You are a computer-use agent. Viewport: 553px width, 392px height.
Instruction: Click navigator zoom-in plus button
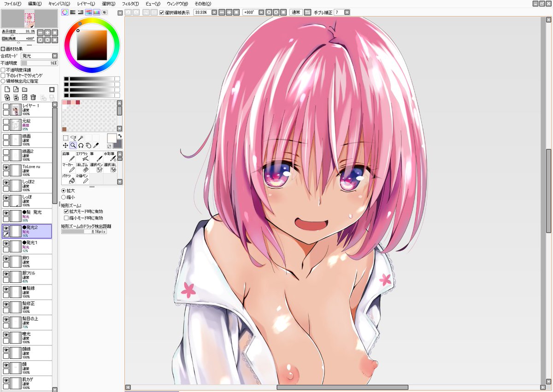point(47,33)
